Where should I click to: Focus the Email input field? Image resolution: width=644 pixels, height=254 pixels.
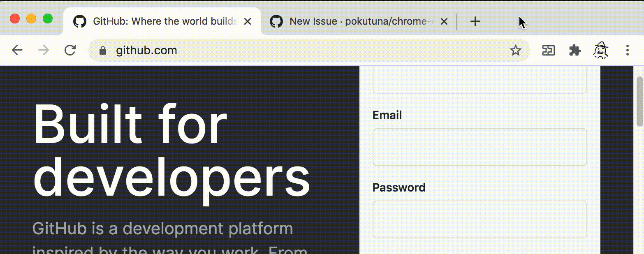(x=480, y=147)
